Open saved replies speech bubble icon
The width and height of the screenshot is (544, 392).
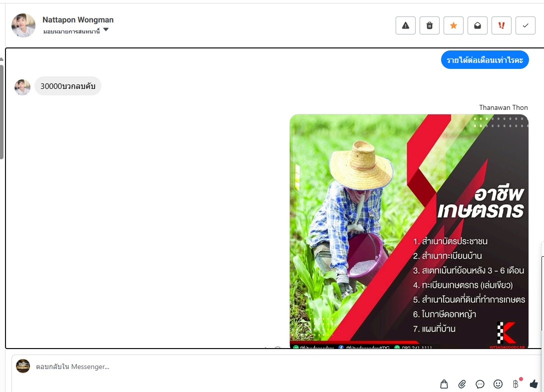click(480, 384)
